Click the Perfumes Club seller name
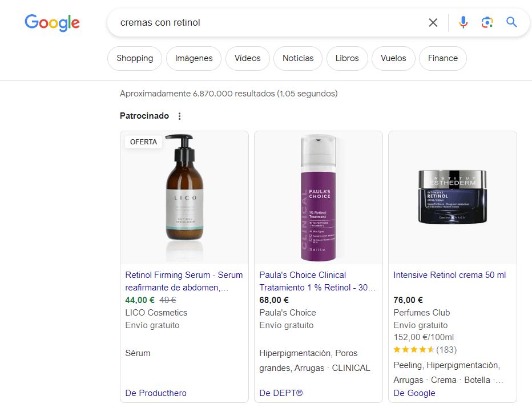The width and height of the screenshot is (532, 412). pyautogui.click(x=422, y=313)
